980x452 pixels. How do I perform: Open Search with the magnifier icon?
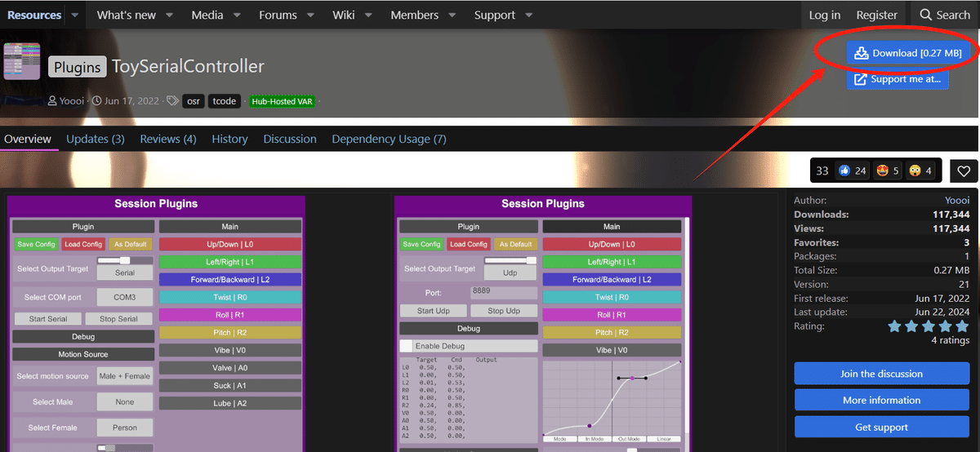(x=944, y=15)
